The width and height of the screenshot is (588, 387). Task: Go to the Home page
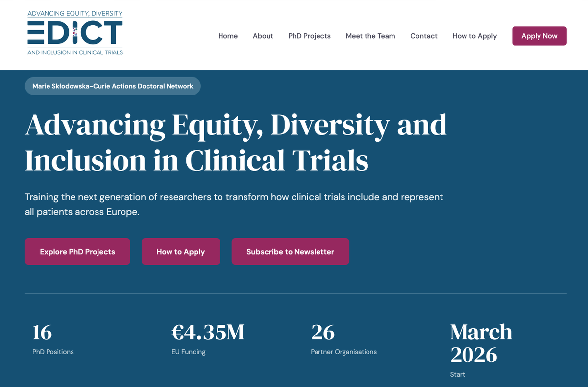click(228, 36)
